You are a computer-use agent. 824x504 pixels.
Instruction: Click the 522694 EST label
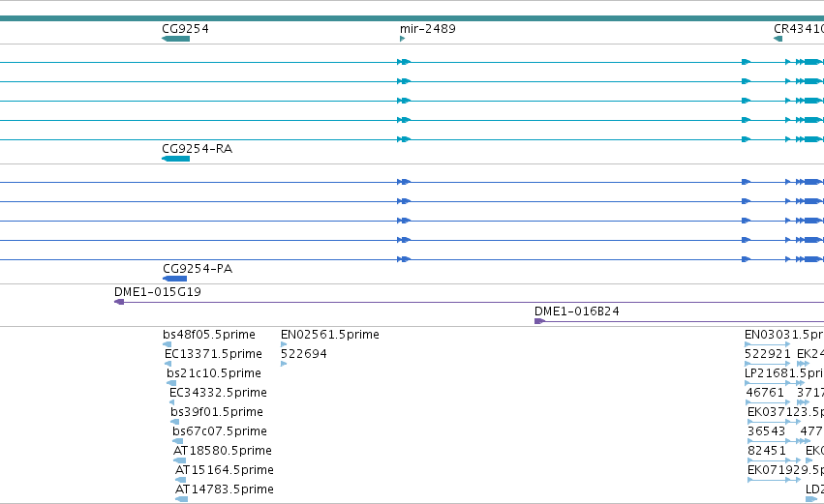pos(304,354)
